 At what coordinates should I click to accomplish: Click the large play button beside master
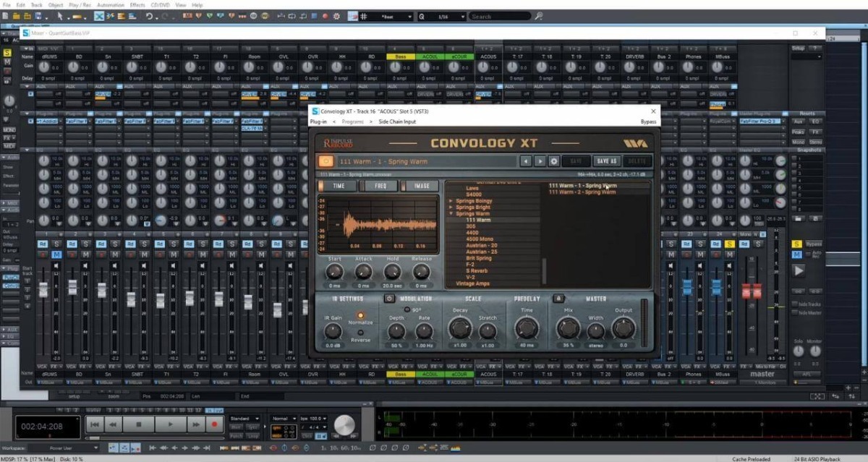(799, 270)
